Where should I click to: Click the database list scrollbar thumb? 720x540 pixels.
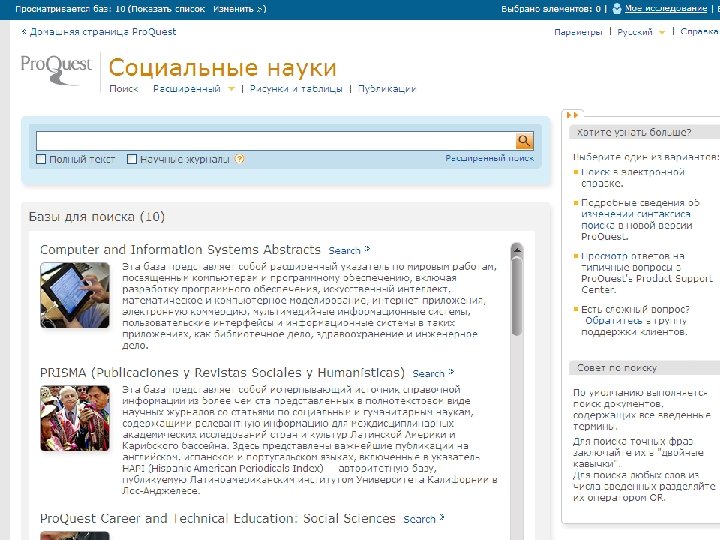coord(517,296)
